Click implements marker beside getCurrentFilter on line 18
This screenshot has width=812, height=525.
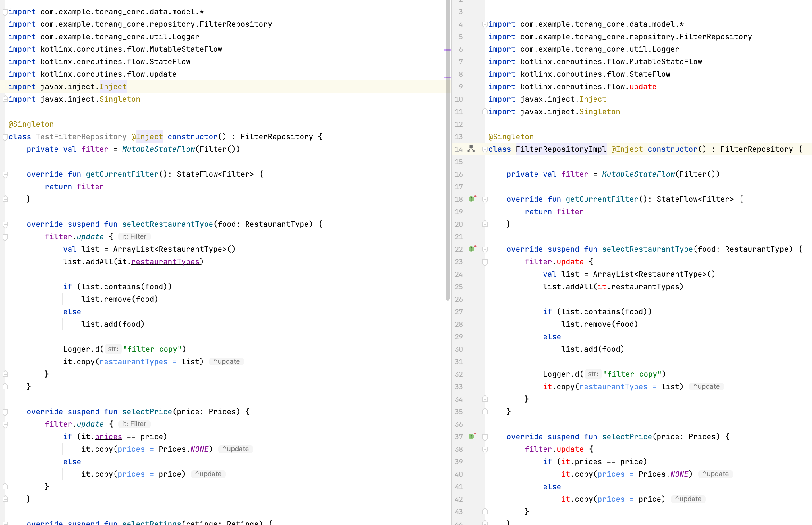(x=472, y=199)
